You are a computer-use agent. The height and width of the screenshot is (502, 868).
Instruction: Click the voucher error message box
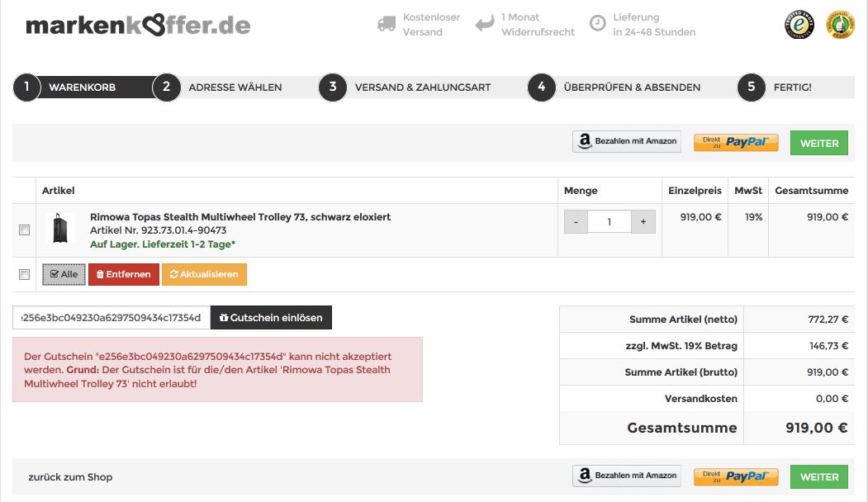point(217,370)
